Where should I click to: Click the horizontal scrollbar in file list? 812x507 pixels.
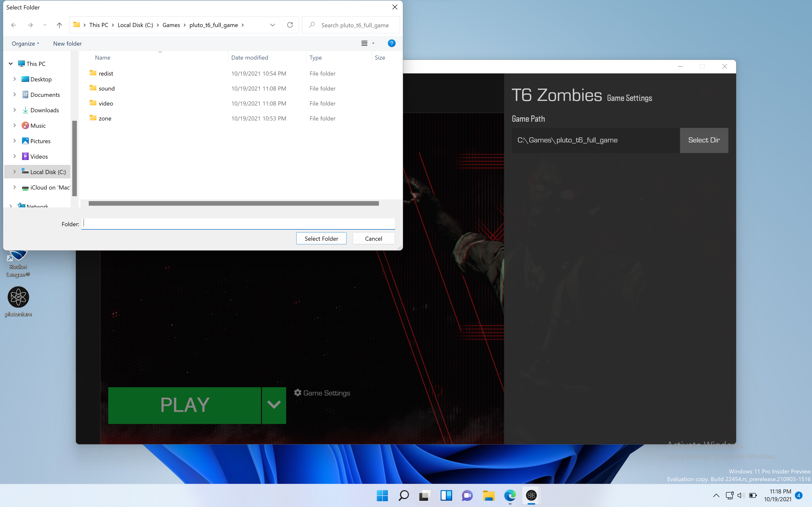233,203
